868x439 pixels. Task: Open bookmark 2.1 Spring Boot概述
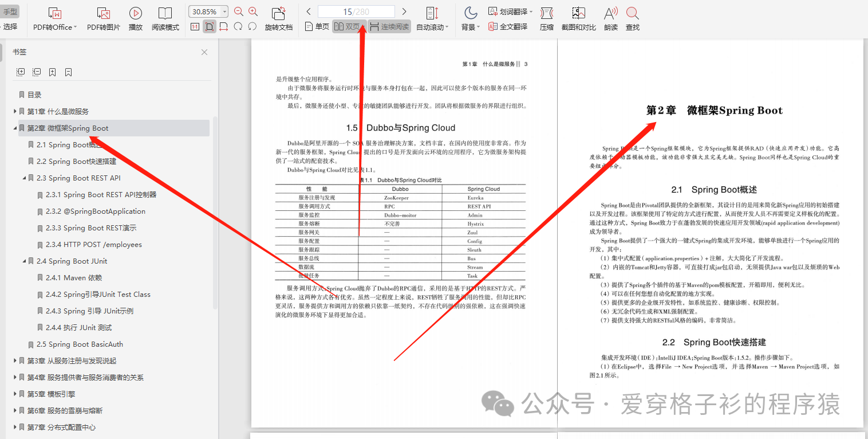pos(69,145)
